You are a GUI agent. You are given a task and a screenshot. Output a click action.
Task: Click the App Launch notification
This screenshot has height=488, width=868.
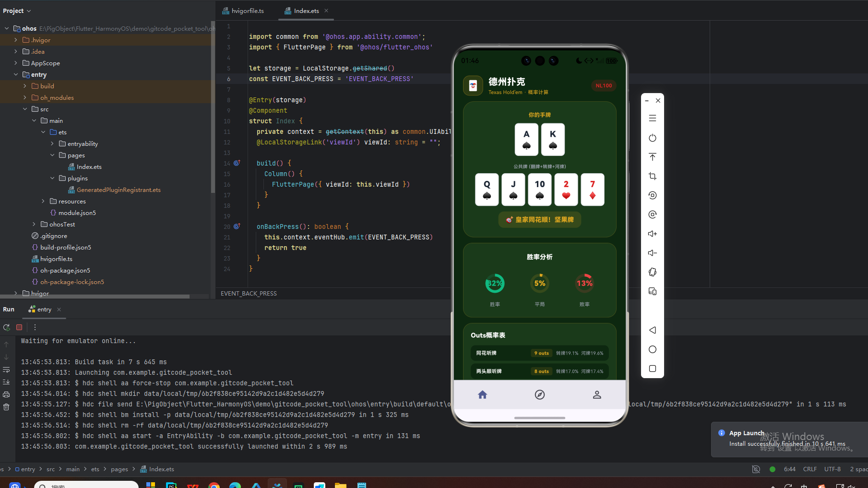click(x=789, y=439)
